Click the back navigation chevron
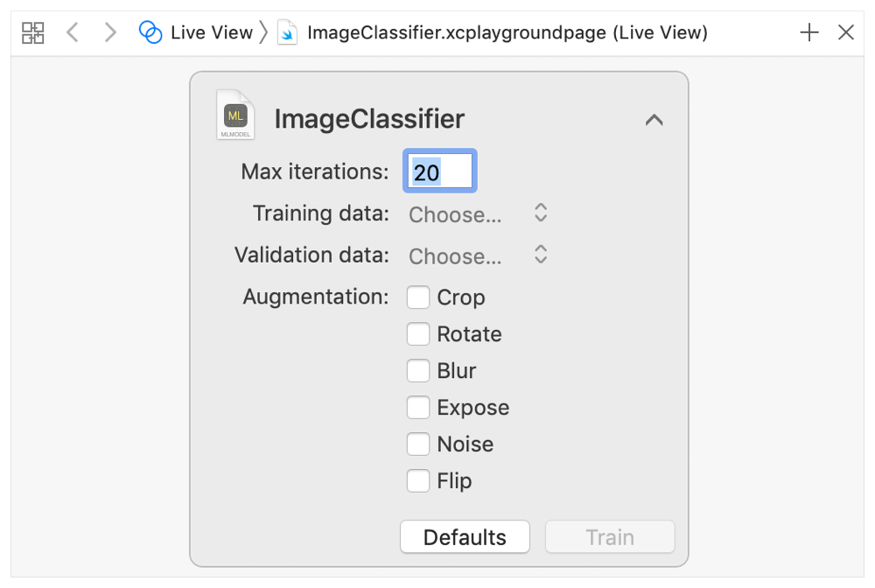 72,31
